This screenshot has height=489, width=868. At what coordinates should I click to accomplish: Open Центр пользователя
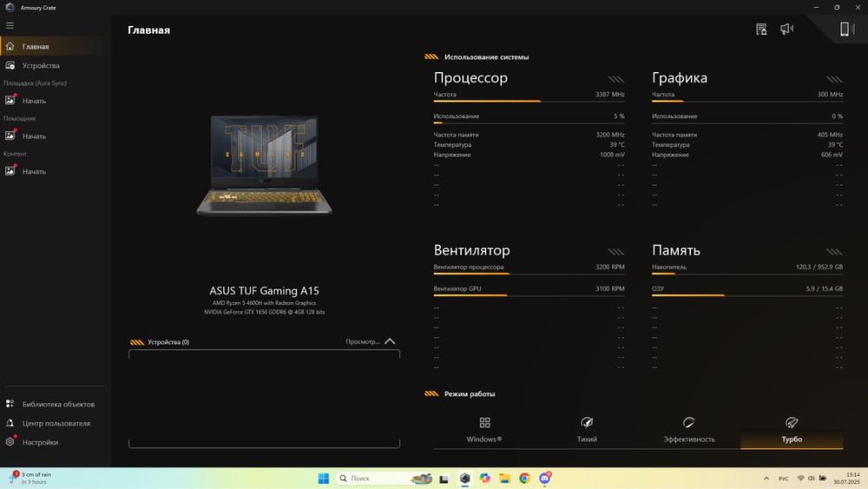[54, 423]
